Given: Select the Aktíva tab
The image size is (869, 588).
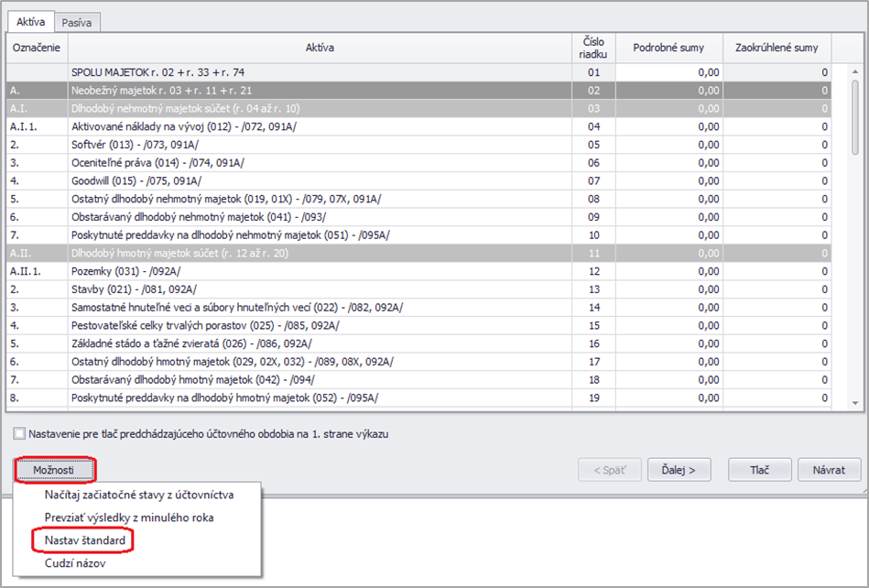Looking at the screenshot, I should [x=31, y=21].
